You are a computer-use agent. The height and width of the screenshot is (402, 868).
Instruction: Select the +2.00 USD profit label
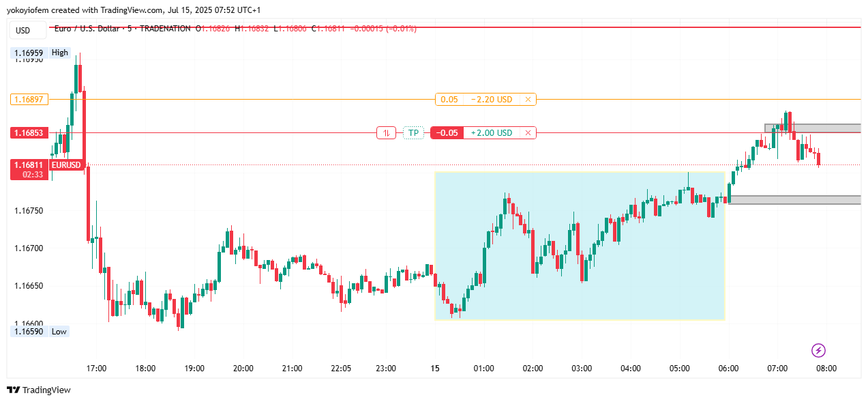coord(492,133)
